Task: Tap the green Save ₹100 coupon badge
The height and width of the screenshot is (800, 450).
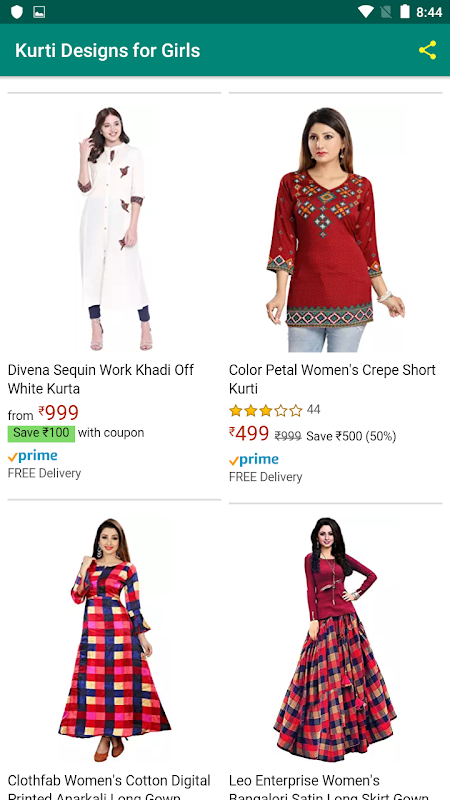Action: point(41,433)
